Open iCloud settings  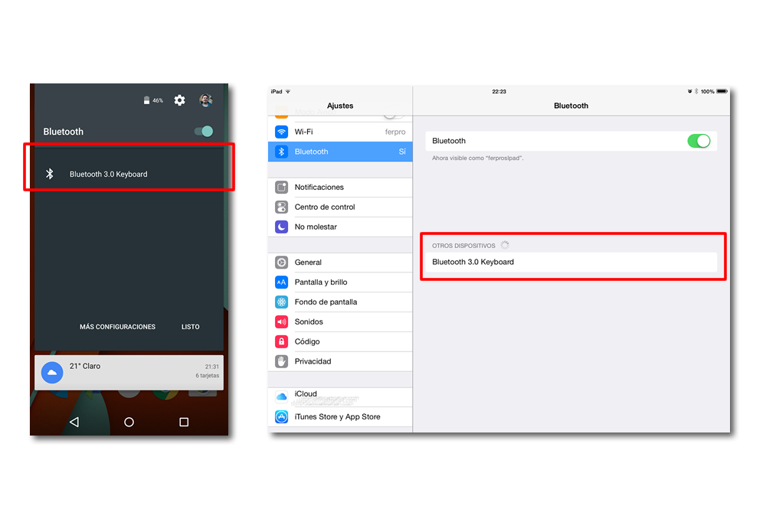pos(340,397)
